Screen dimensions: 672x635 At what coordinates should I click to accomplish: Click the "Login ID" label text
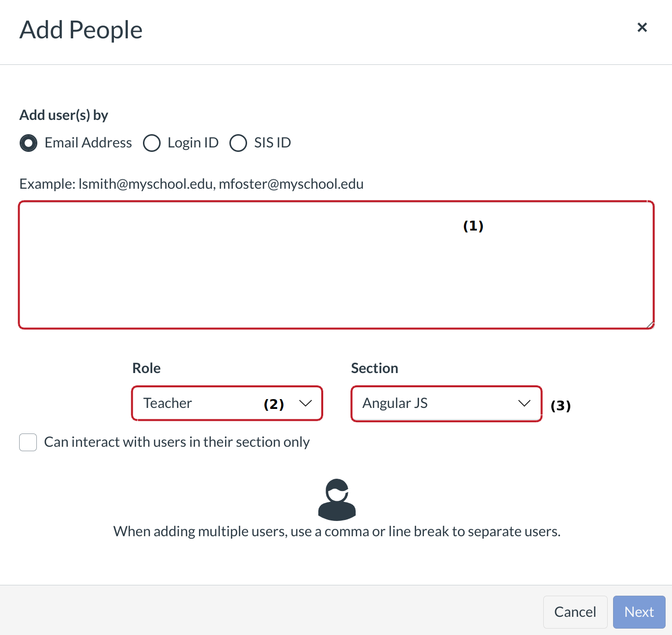pos(193,143)
